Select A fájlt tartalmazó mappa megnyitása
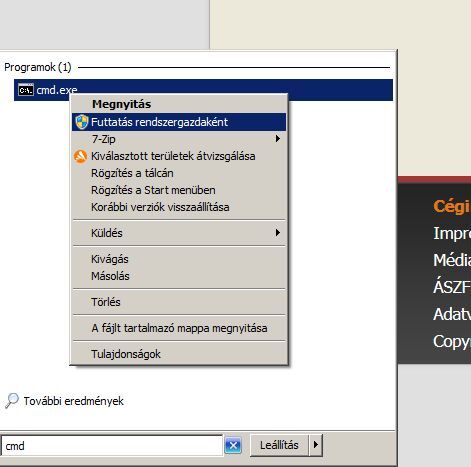The width and height of the screenshot is (471, 467). tap(179, 328)
